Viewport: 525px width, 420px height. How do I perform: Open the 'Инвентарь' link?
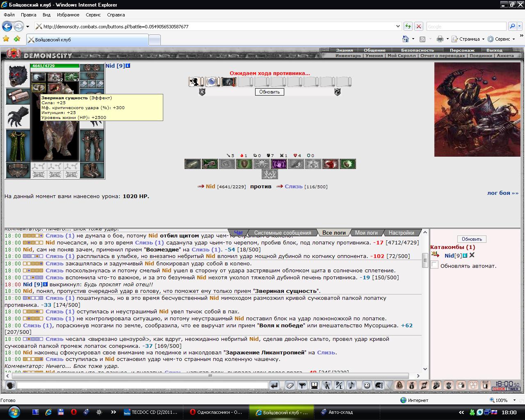click(x=348, y=56)
